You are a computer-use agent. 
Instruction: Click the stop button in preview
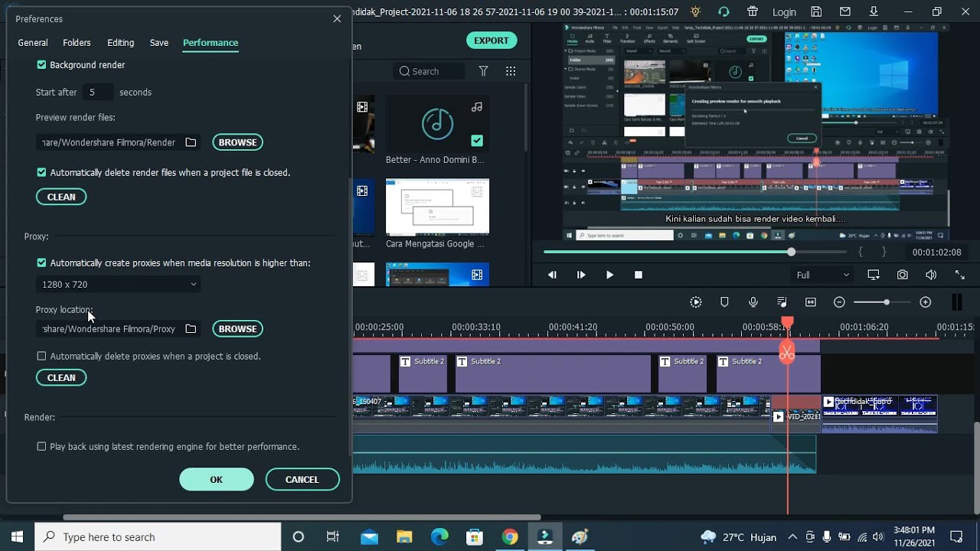(x=639, y=275)
